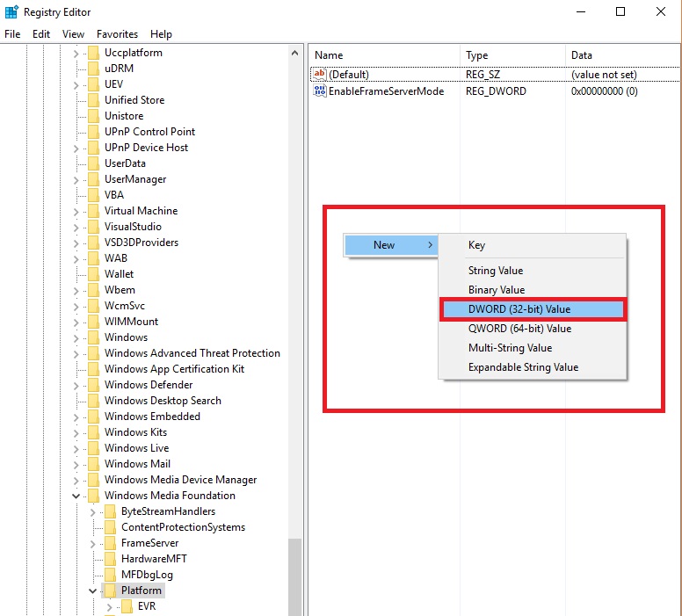Expand the WIMMount key

(76, 322)
